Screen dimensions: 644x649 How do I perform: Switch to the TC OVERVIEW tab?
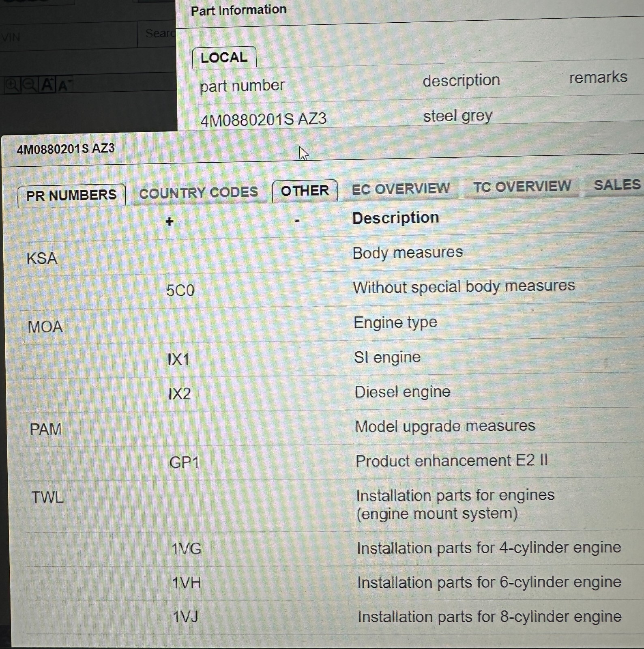coord(522,187)
